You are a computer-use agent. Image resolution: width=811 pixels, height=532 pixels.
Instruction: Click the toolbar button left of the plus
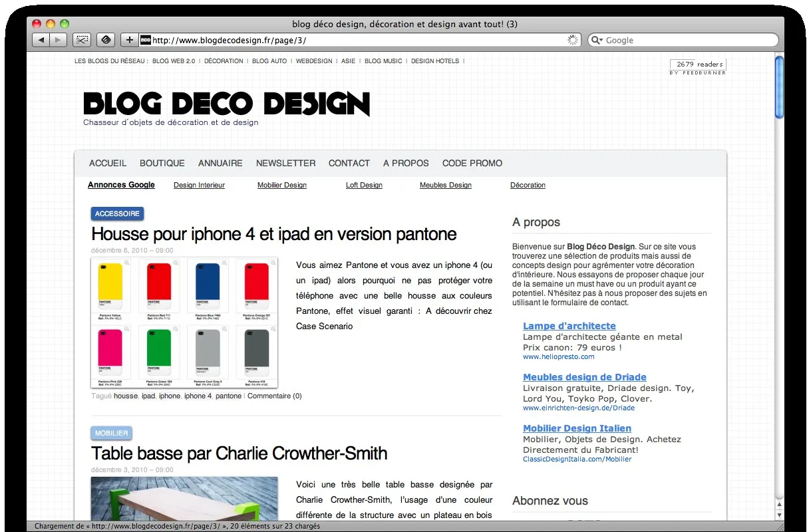[106, 40]
